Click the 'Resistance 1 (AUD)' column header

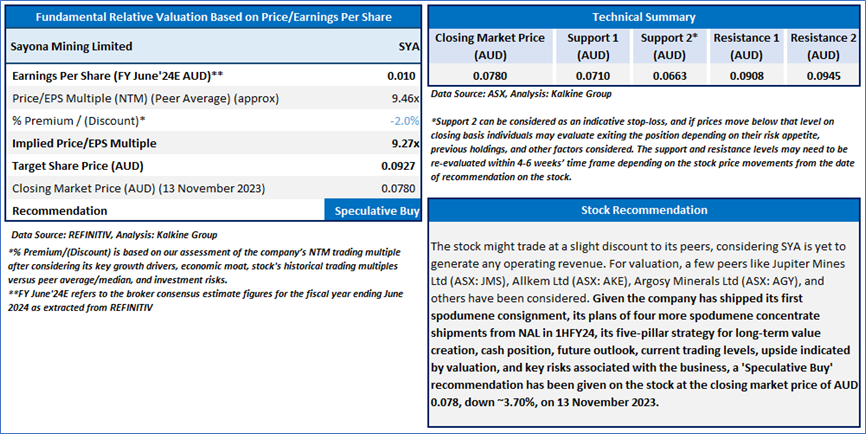click(746, 46)
